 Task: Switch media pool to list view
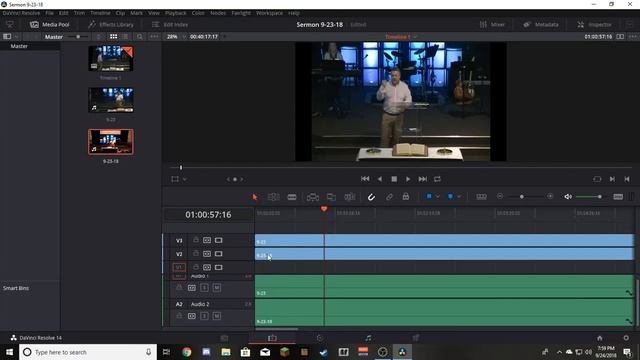click(x=125, y=36)
